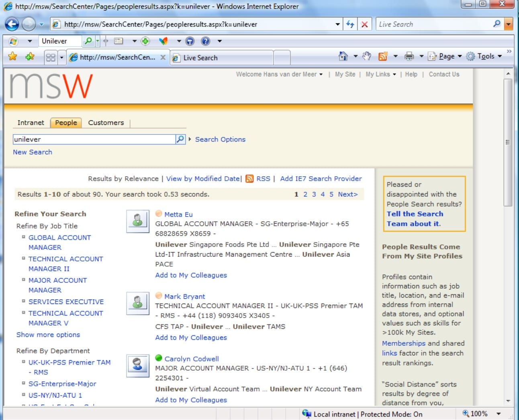This screenshot has width=519, height=420.
Task: Open the recent pages dropdown arrow
Action: (x=41, y=24)
